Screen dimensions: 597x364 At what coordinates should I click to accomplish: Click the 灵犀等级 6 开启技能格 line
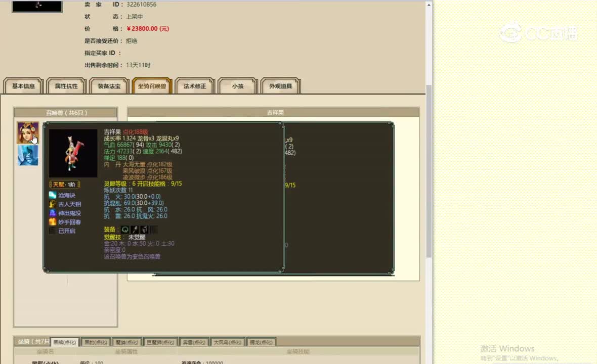click(143, 184)
